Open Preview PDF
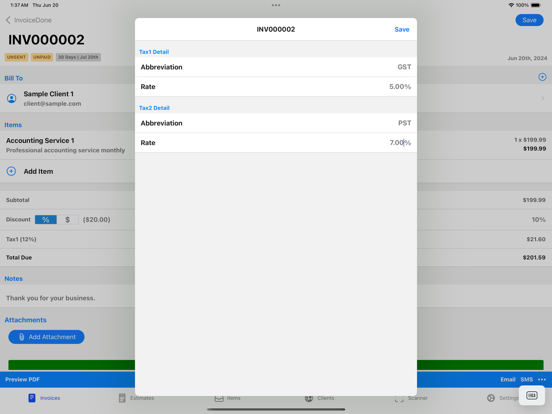Viewport: 552px width, 414px height. click(22, 380)
